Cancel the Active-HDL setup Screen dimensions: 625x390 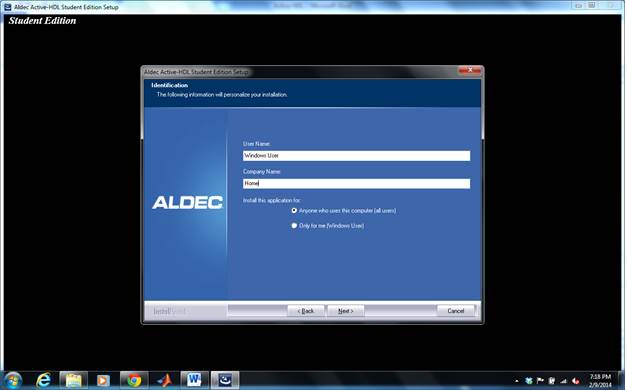[456, 311]
